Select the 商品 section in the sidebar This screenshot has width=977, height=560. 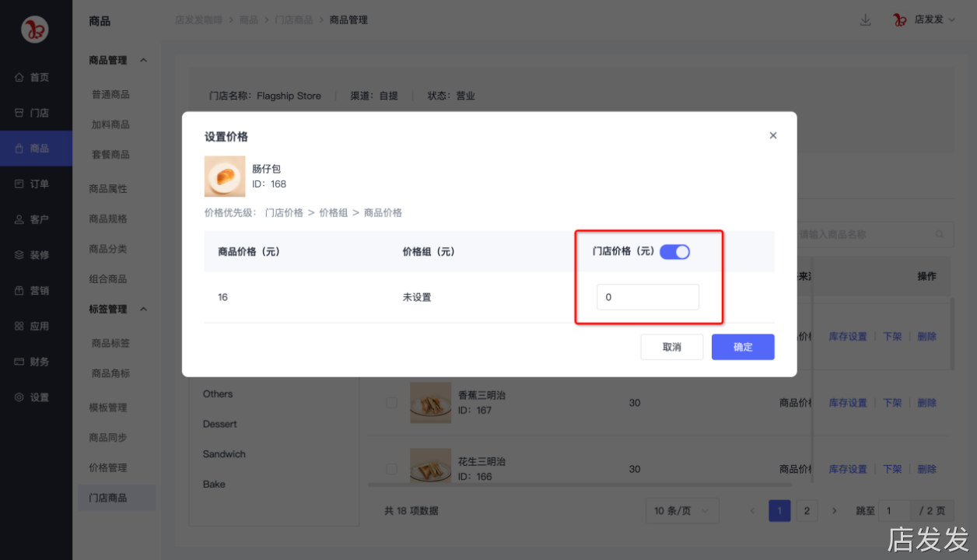[36, 149]
